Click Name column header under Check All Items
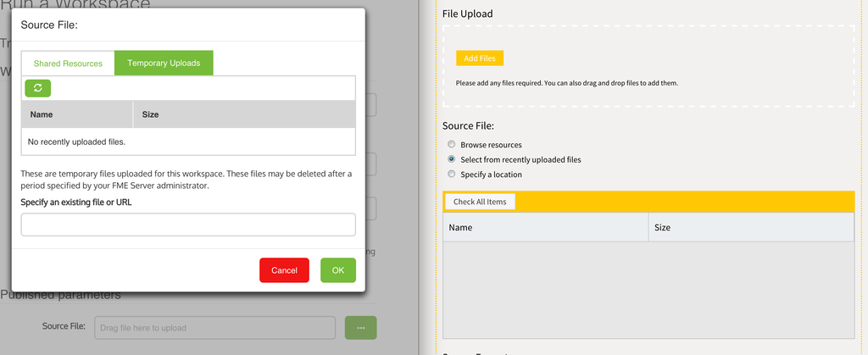 545,228
